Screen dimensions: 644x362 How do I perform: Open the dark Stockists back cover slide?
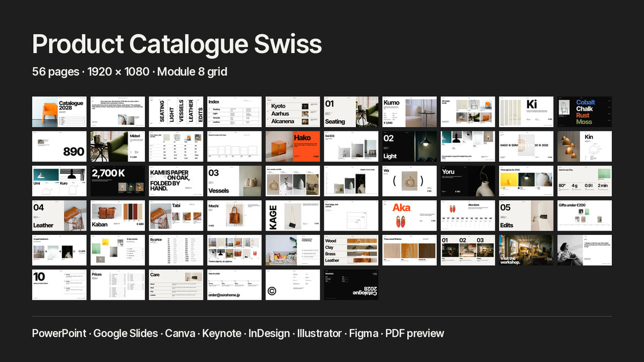click(351, 285)
